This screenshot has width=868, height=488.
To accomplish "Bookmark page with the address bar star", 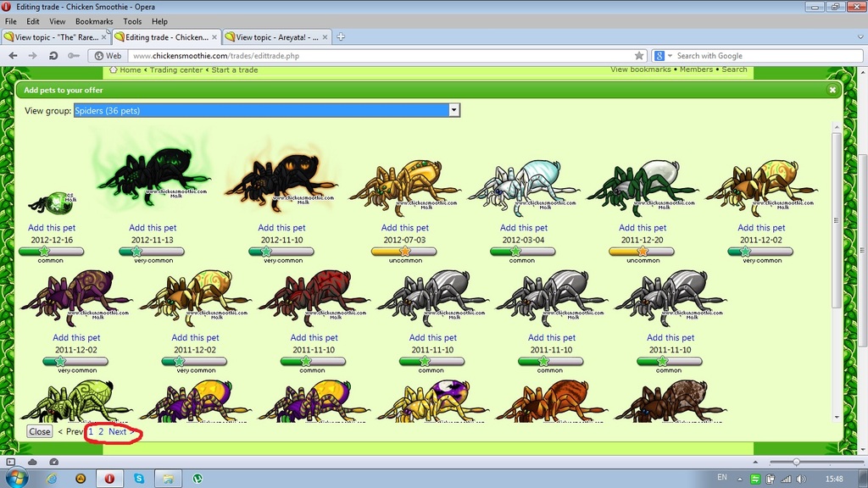I will pyautogui.click(x=639, y=56).
